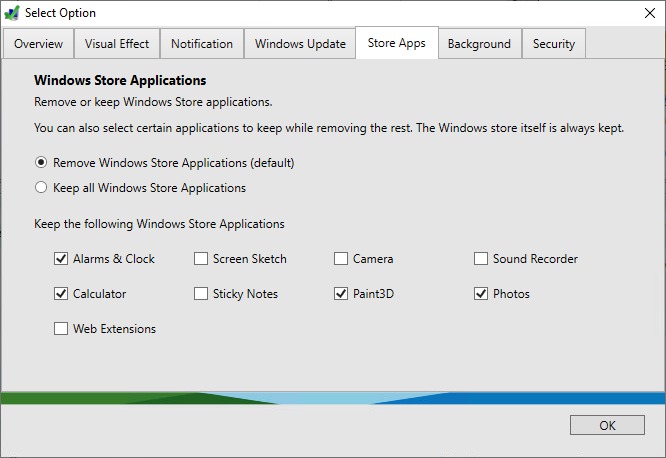
Task: Disable the Paint3D checkbox
Action: pyautogui.click(x=341, y=294)
